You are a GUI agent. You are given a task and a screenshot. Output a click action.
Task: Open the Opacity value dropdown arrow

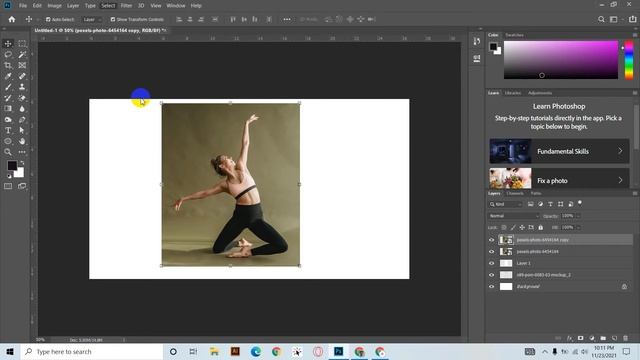(x=578, y=216)
